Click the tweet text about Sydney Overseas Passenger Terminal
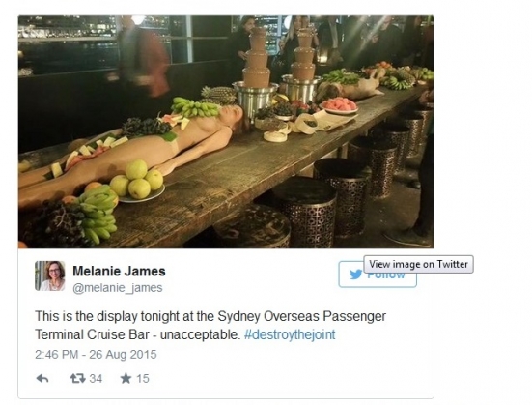Viewport: 532px width, 405px height. (210, 326)
